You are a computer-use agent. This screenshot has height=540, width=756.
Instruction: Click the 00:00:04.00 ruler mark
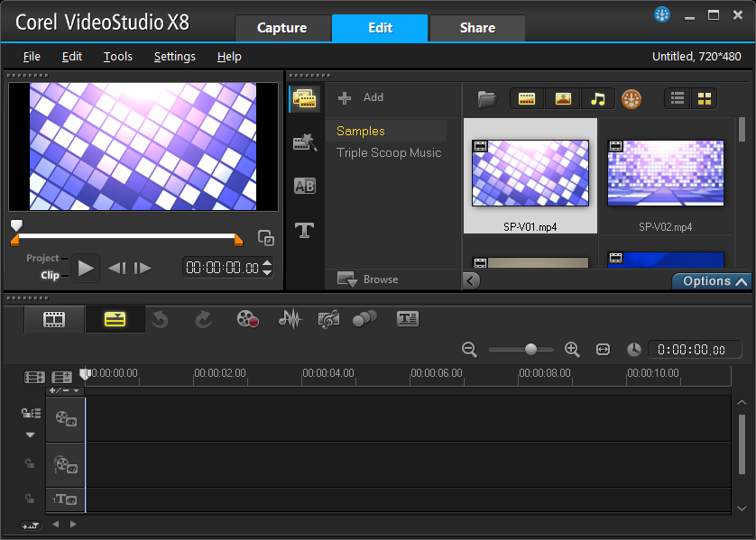328,373
